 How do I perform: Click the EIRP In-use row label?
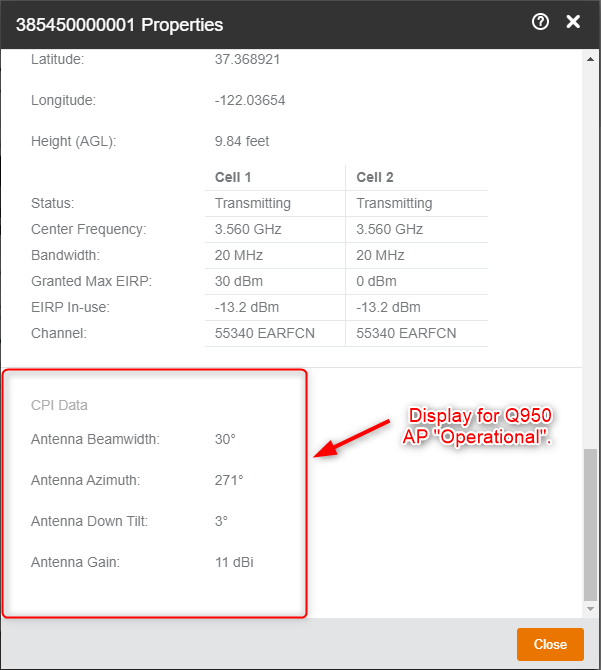point(70,307)
